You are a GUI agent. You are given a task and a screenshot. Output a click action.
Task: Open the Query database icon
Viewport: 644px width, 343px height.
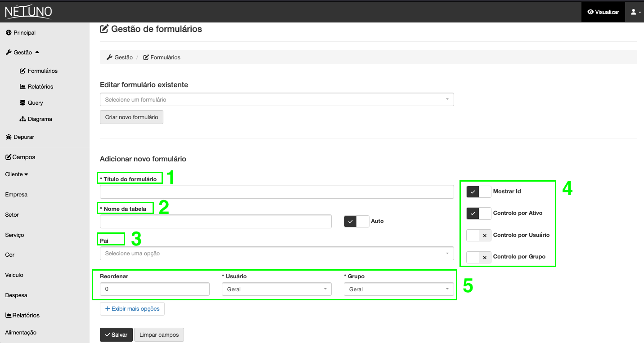pos(23,102)
